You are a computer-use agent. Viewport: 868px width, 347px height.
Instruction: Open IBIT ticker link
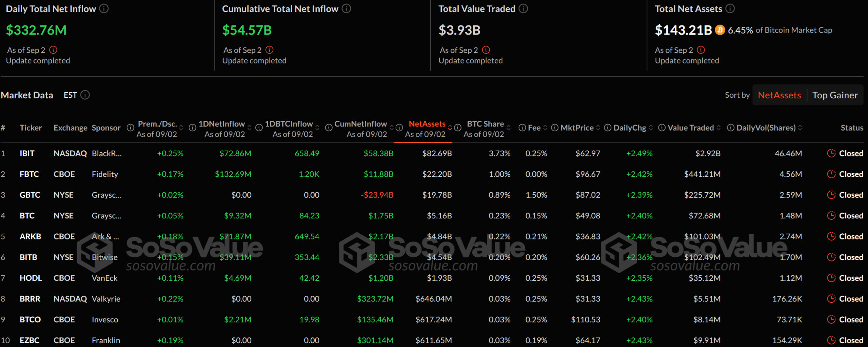tap(27, 153)
